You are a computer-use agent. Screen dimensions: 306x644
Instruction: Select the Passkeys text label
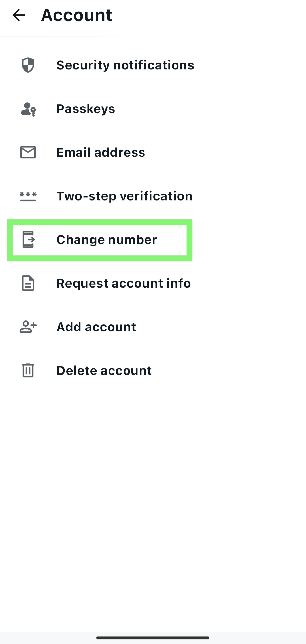tap(86, 109)
